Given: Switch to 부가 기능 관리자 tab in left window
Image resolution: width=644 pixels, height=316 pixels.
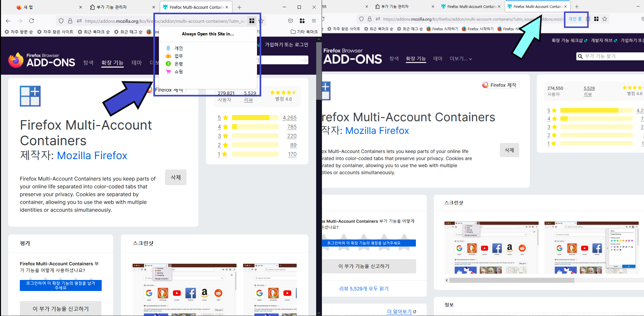Looking at the screenshot, I should (x=122, y=7).
